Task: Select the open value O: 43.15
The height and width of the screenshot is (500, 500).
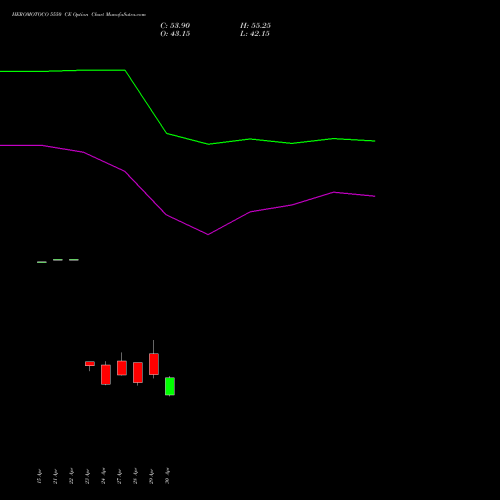Action: coord(175,34)
